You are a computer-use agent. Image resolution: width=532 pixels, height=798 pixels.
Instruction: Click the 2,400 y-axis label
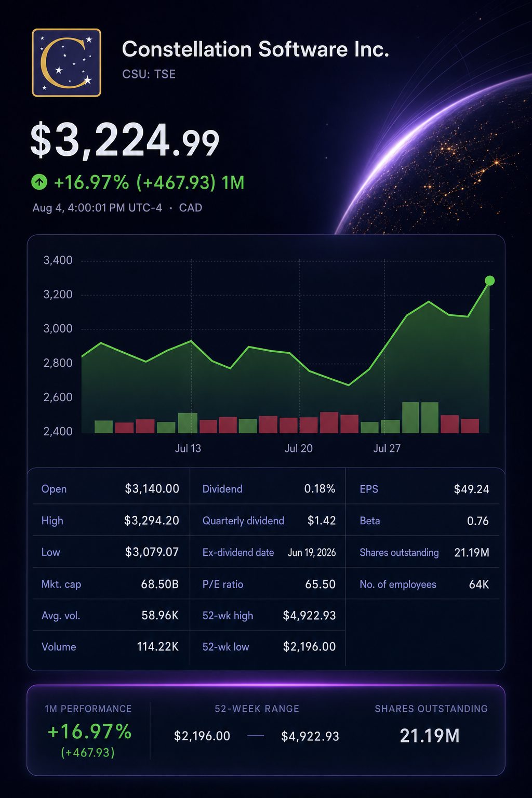[58, 431]
